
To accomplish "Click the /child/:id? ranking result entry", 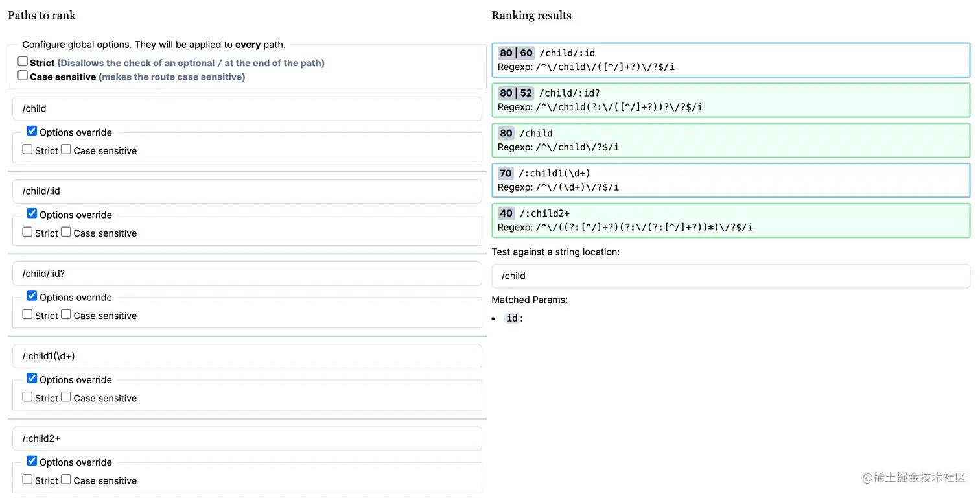I will click(730, 100).
